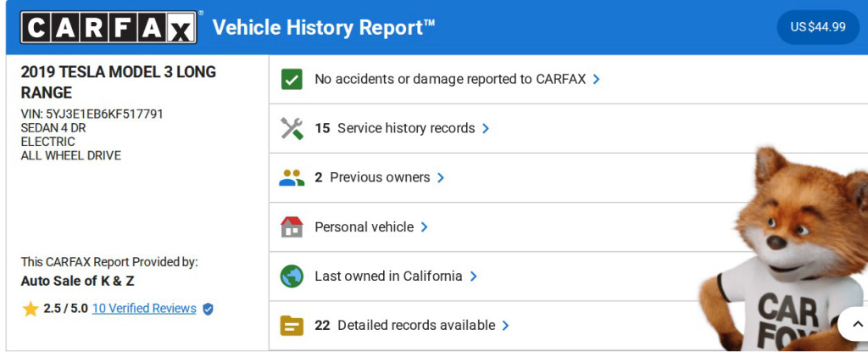Click the wrench and screwdriver service icon
The height and width of the screenshot is (352, 868).
(x=292, y=129)
